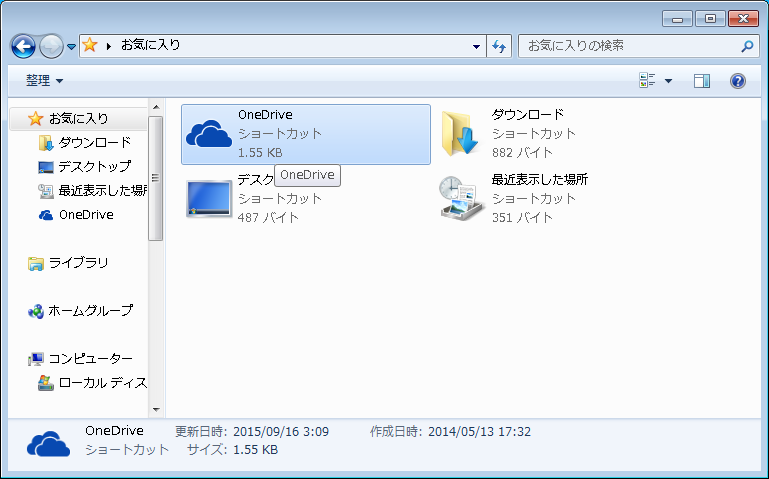Click the navigation pane scrollbar thumb

click(156, 178)
